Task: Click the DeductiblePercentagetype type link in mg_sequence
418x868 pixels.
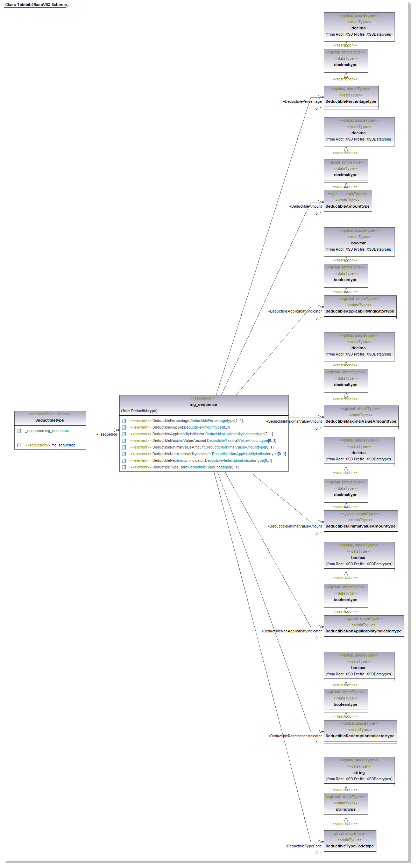Action: [x=212, y=421]
